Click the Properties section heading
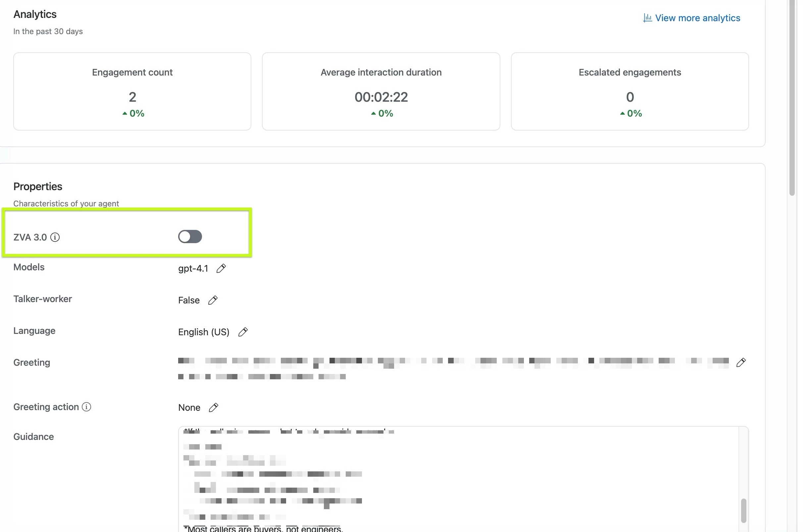810x532 pixels. coord(38,186)
